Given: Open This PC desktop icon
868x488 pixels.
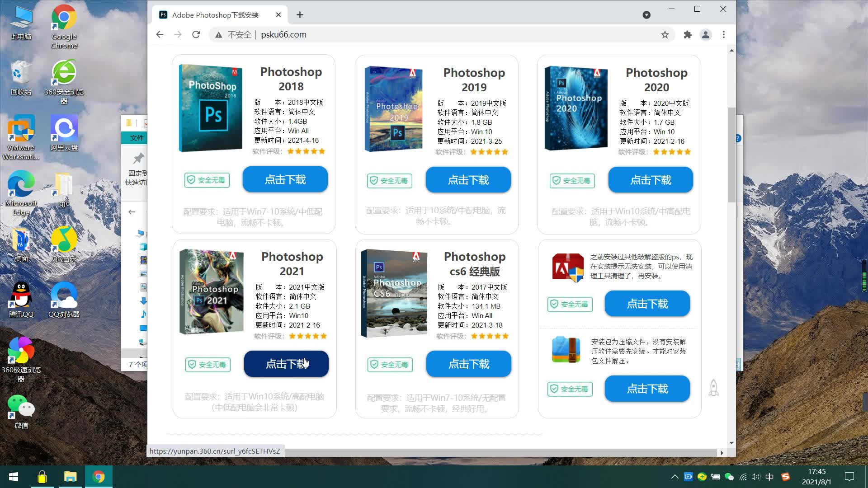Looking at the screenshot, I should coord(21,23).
